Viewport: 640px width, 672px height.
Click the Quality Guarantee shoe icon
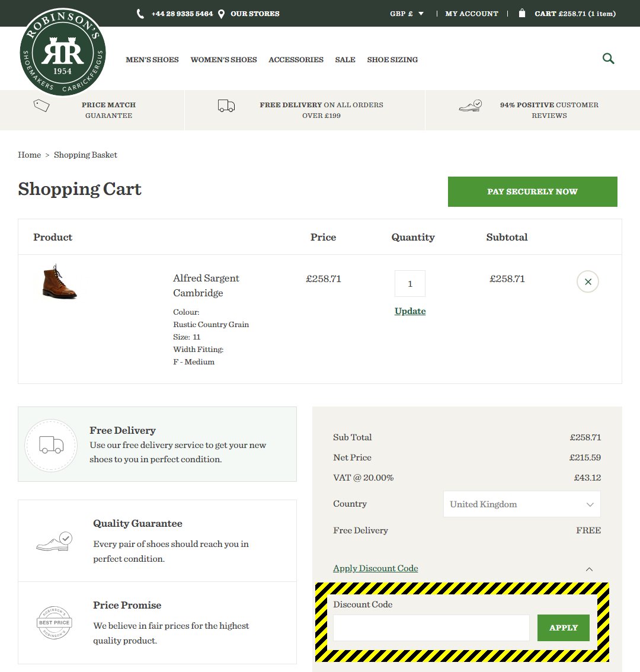[x=55, y=541]
